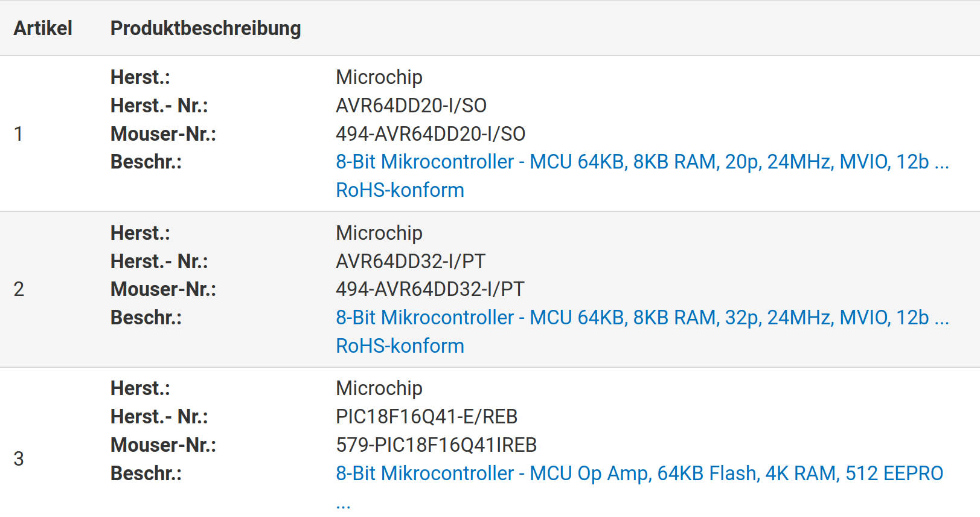Click article row number 1

[19, 134]
